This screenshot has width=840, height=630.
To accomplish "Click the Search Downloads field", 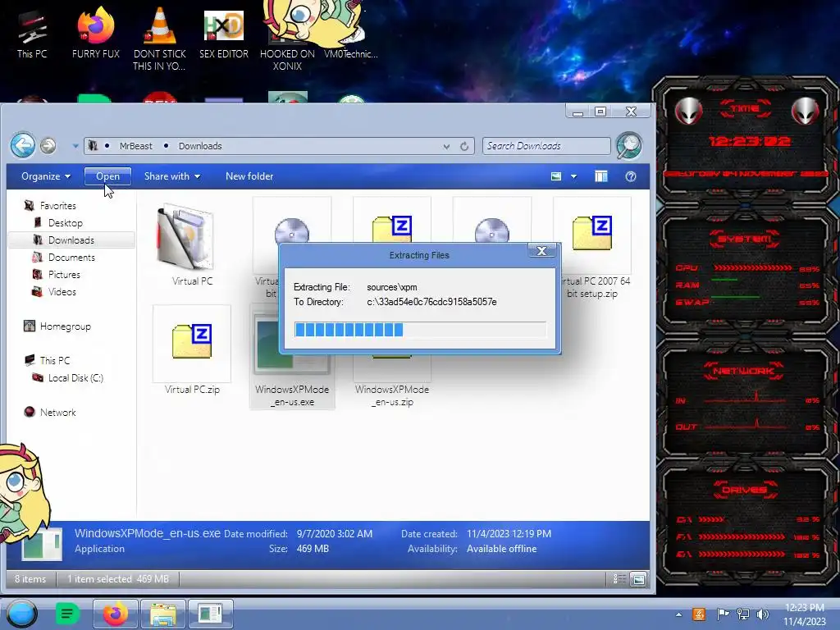I will click(546, 146).
